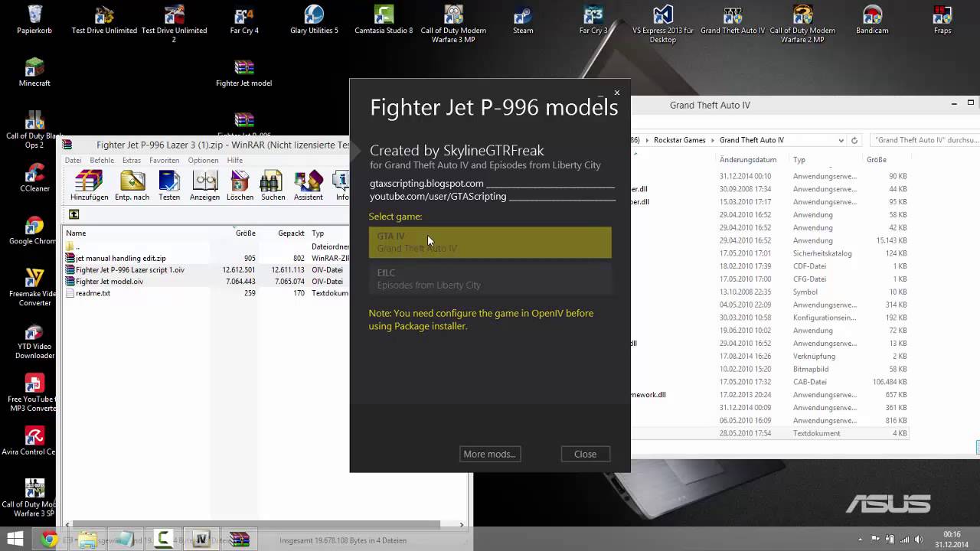Expand the arrow before Rockstar Games in the path
The width and height of the screenshot is (980, 551).
point(647,140)
